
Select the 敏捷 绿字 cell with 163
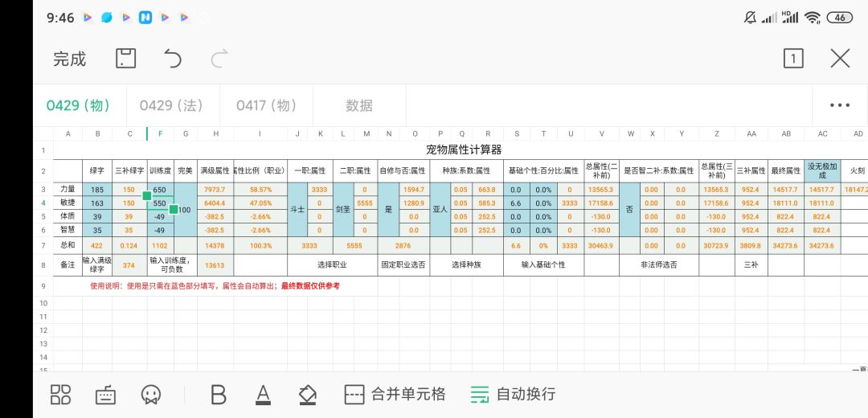click(97, 203)
